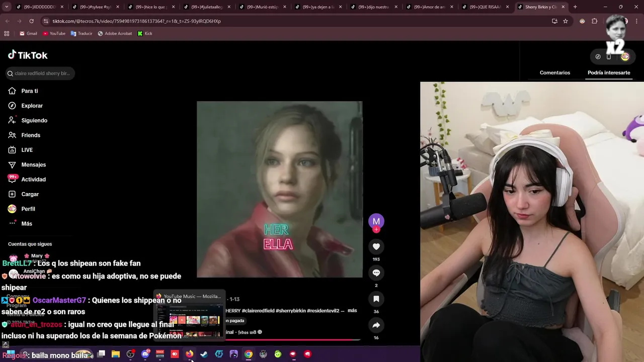Open the creator's M avatar
The width and height of the screenshot is (644, 362).
(376, 221)
